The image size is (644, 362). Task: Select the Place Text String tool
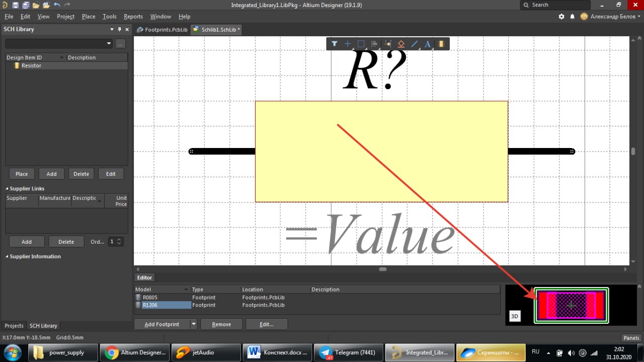tap(428, 44)
